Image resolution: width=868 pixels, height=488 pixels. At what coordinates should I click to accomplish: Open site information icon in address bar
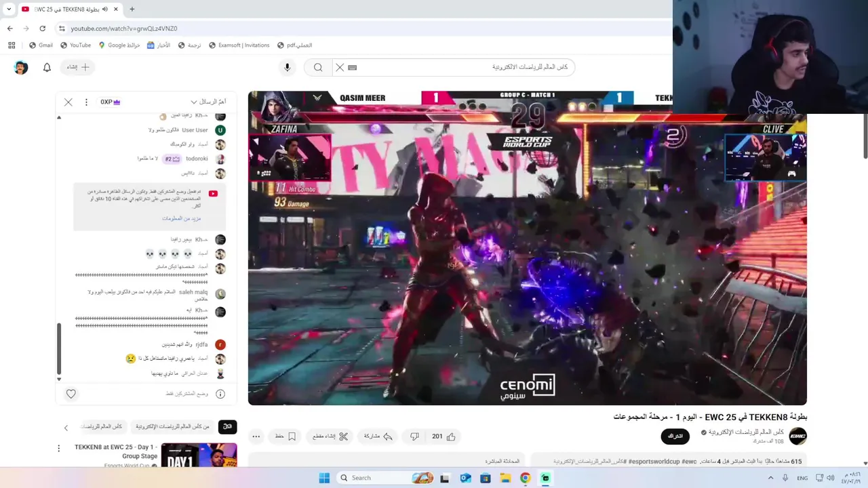(62, 28)
